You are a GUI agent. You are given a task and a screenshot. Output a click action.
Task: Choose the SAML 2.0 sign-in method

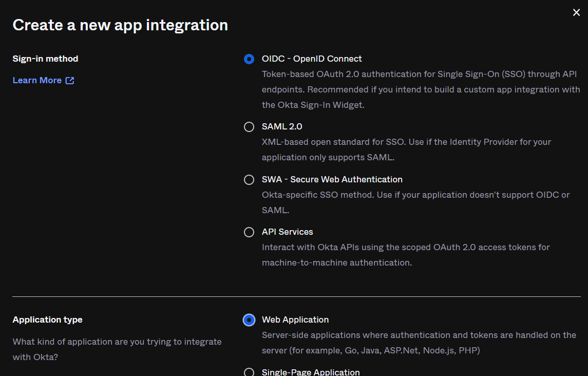(249, 127)
